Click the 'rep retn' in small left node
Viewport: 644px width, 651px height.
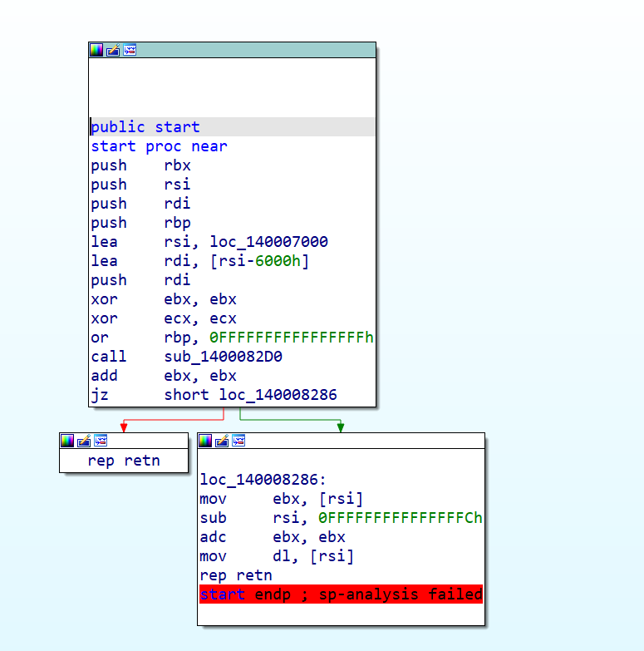coord(124,461)
